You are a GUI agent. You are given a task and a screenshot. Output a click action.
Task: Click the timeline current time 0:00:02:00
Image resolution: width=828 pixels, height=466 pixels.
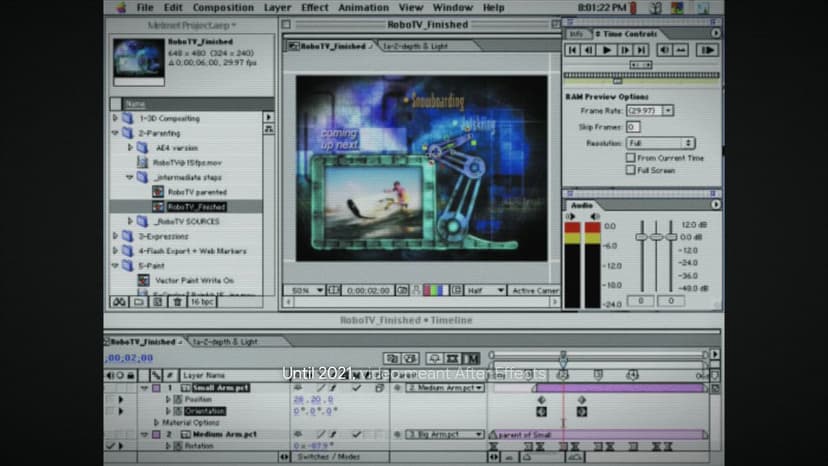pyautogui.click(x=129, y=358)
